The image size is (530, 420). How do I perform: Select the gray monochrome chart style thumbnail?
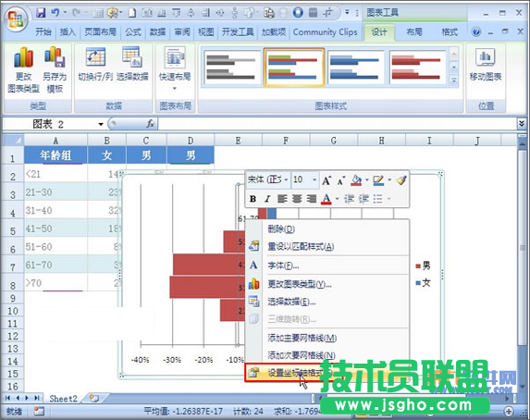pos(231,67)
